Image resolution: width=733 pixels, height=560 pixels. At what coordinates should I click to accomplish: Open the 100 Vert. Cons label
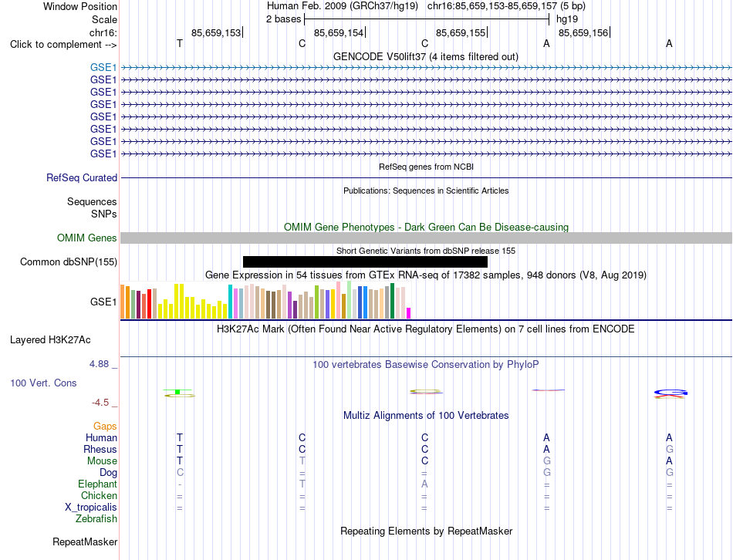[43, 383]
